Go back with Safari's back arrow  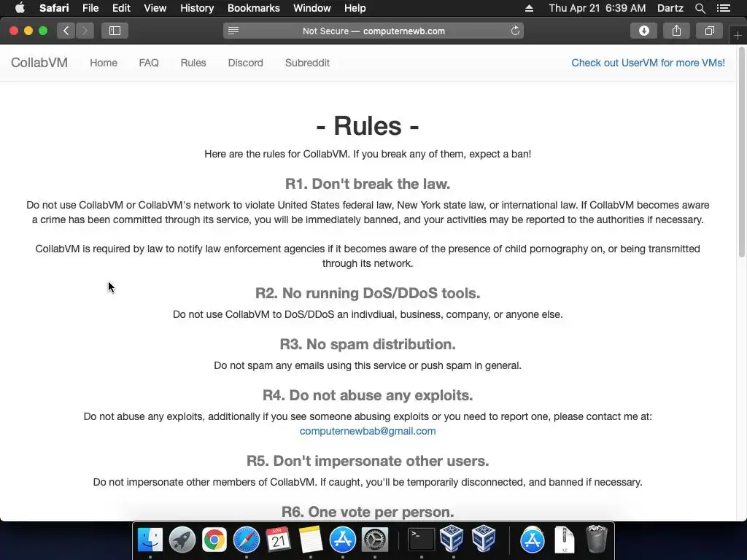pyautogui.click(x=66, y=31)
